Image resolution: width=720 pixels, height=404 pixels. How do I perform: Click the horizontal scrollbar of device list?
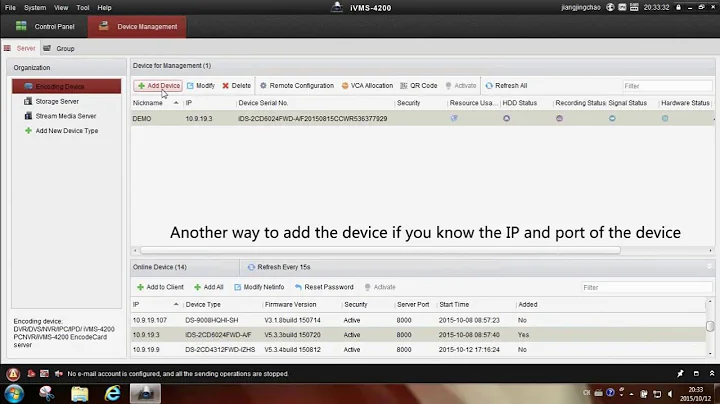[x=380, y=250]
